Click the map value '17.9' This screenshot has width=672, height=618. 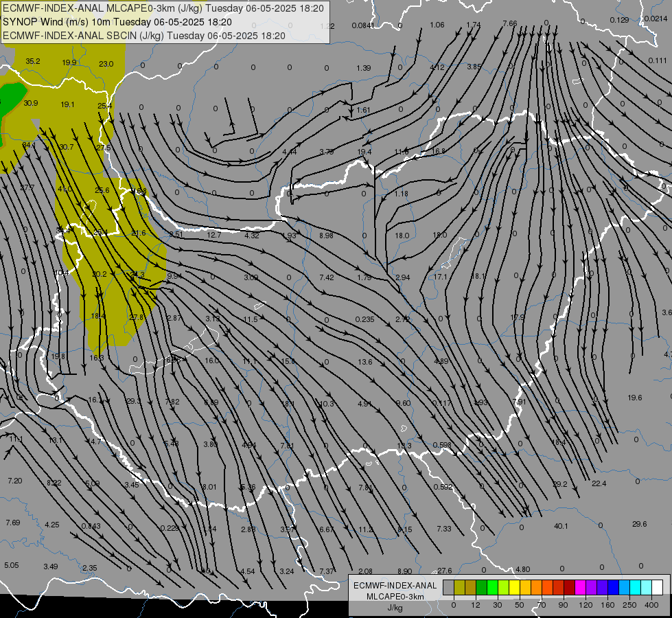[518, 317]
